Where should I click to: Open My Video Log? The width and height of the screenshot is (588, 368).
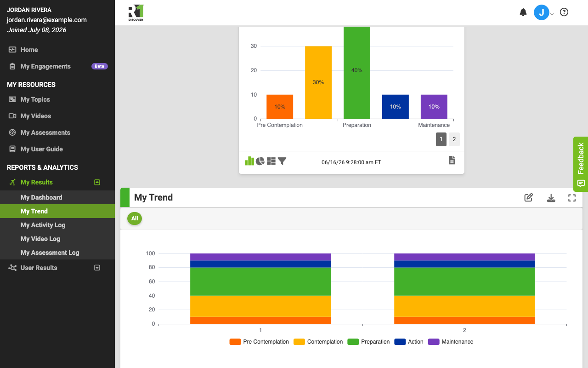point(57,239)
